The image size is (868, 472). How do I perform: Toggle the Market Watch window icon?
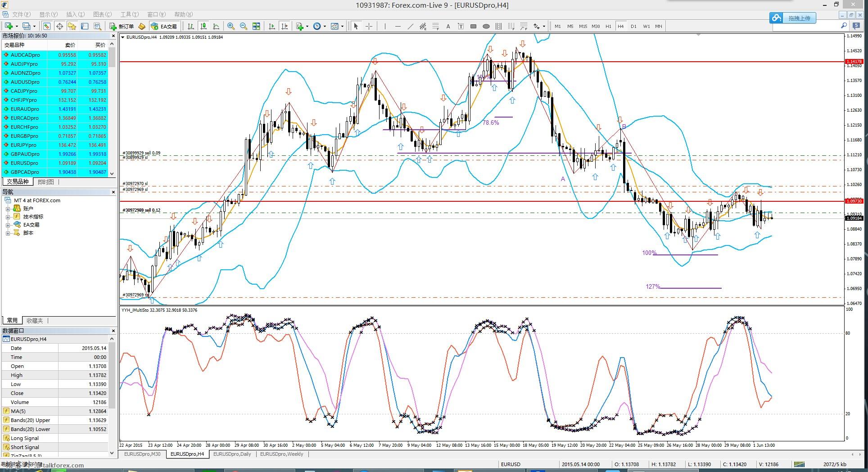pyautogui.click(x=46, y=26)
